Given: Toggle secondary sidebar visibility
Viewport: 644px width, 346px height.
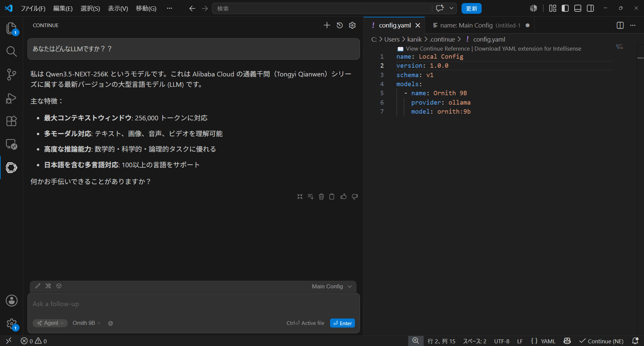Looking at the screenshot, I should point(590,8).
